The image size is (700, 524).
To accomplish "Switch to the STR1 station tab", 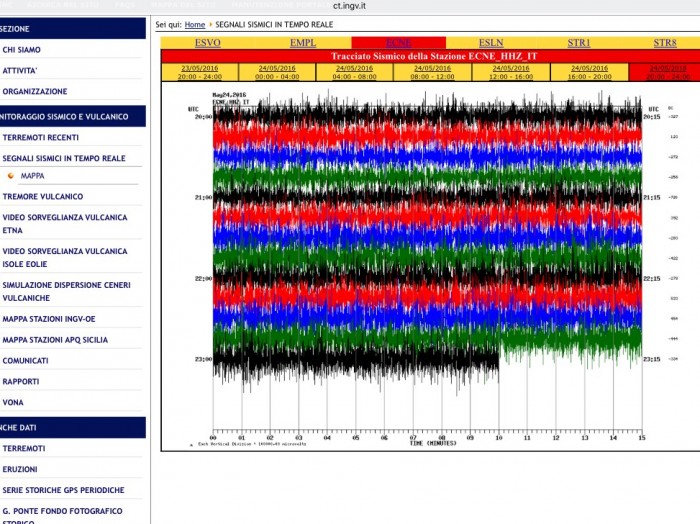I will tap(579, 43).
